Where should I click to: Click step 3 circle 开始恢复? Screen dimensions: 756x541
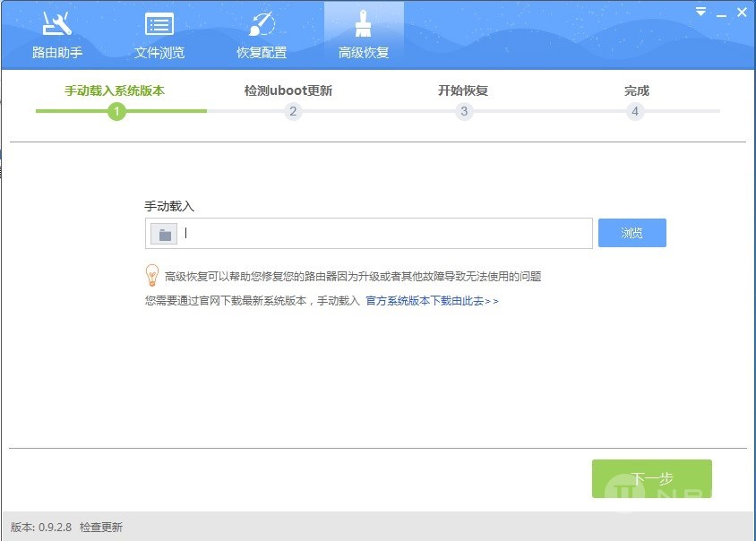[464, 111]
